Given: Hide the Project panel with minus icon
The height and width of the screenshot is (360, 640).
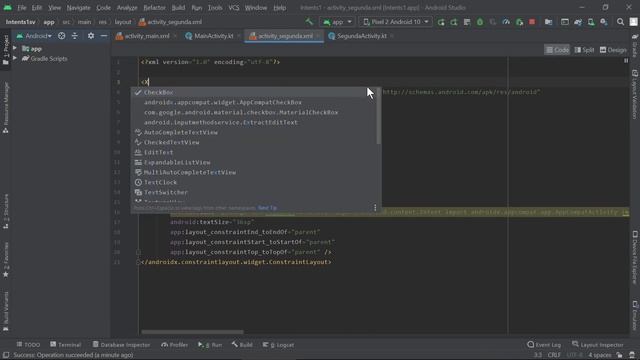Looking at the screenshot, I should (104, 36).
